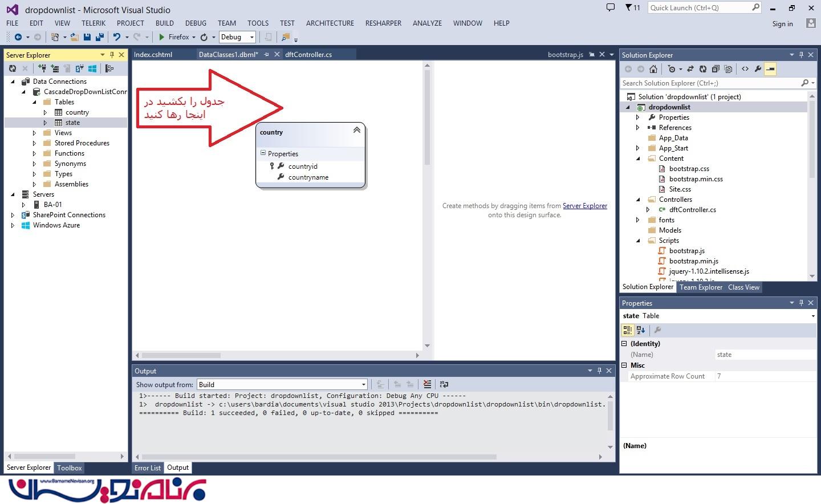Image resolution: width=821 pixels, height=504 pixels.
Task: Click the Search Solution Explorer input field
Action: [710, 83]
